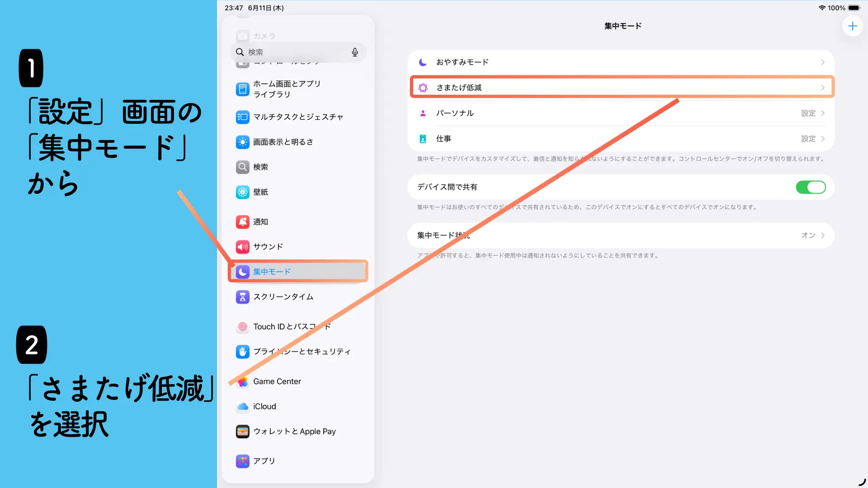Toggle the デバイス間で共有 switch off
The height and width of the screenshot is (488, 868).
coord(811,187)
